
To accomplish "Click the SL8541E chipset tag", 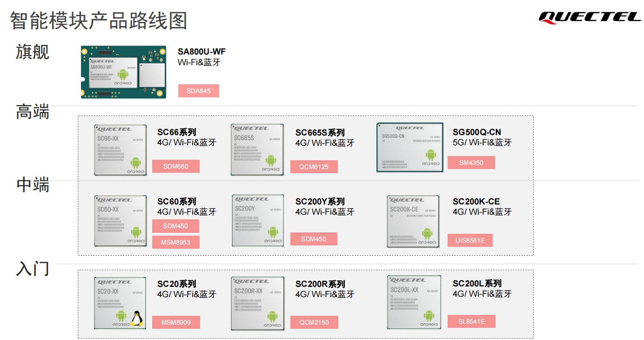I will click(471, 321).
